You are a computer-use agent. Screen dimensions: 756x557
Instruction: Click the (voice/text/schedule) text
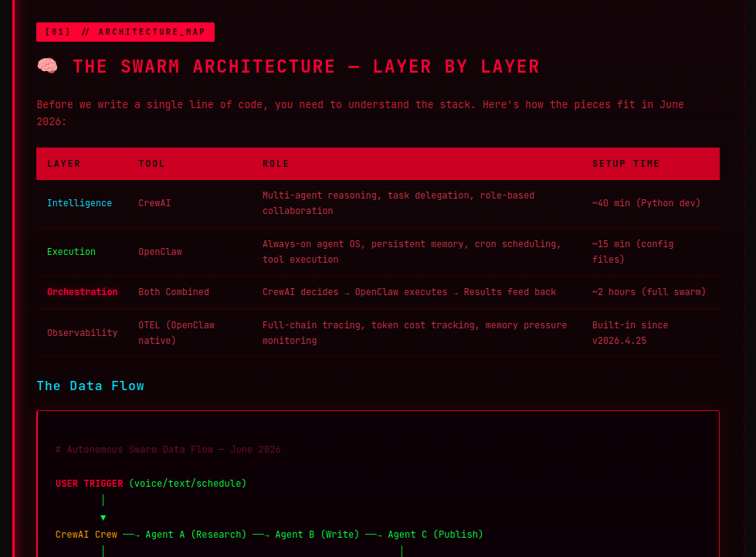(x=188, y=483)
